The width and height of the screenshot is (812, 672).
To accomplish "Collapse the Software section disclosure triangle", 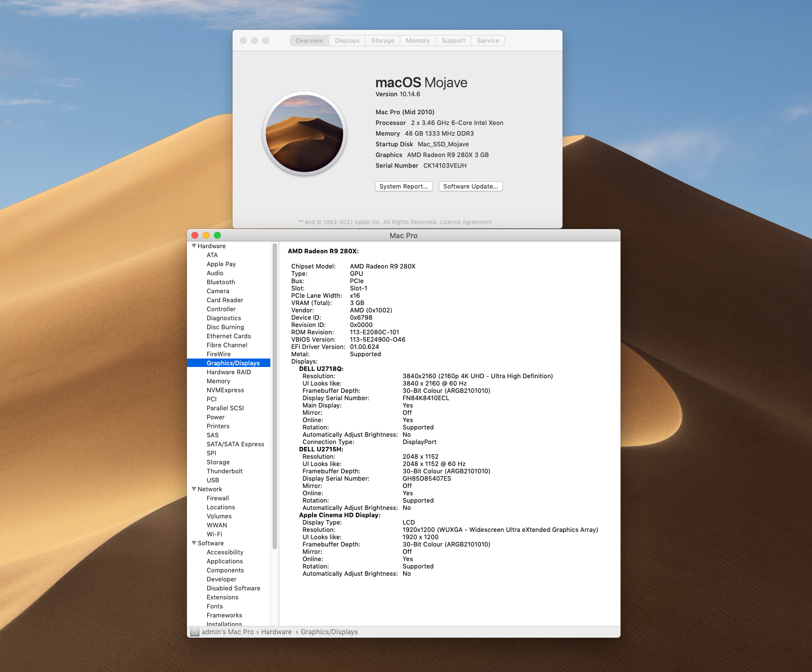I will pyautogui.click(x=194, y=543).
